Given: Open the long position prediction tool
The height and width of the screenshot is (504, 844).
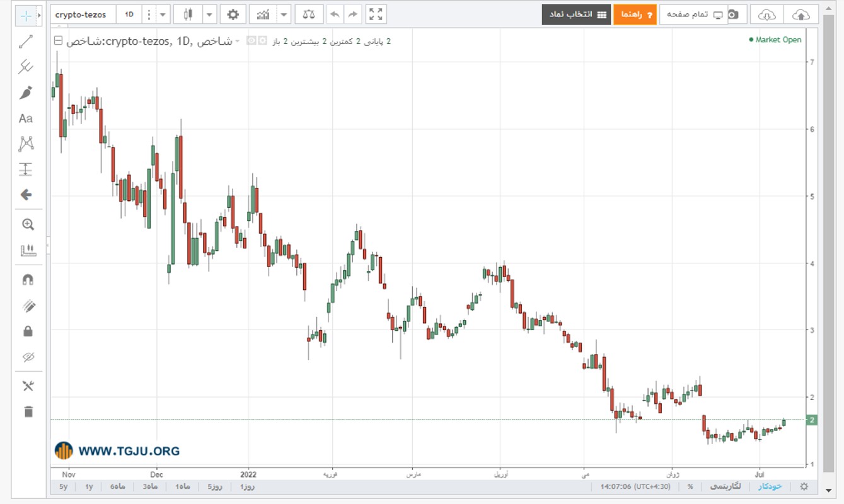Looking at the screenshot, I should pyautogui.click(x=26, y=169).
